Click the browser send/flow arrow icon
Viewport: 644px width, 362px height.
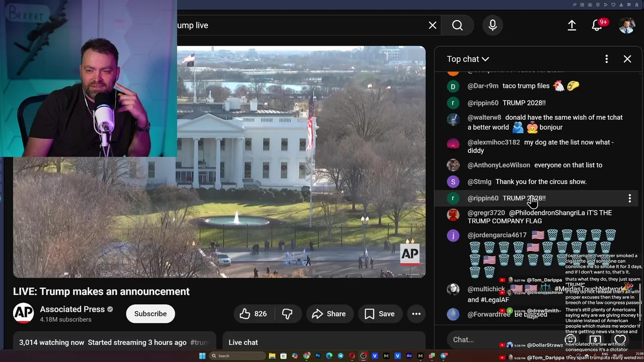[606, 5]
